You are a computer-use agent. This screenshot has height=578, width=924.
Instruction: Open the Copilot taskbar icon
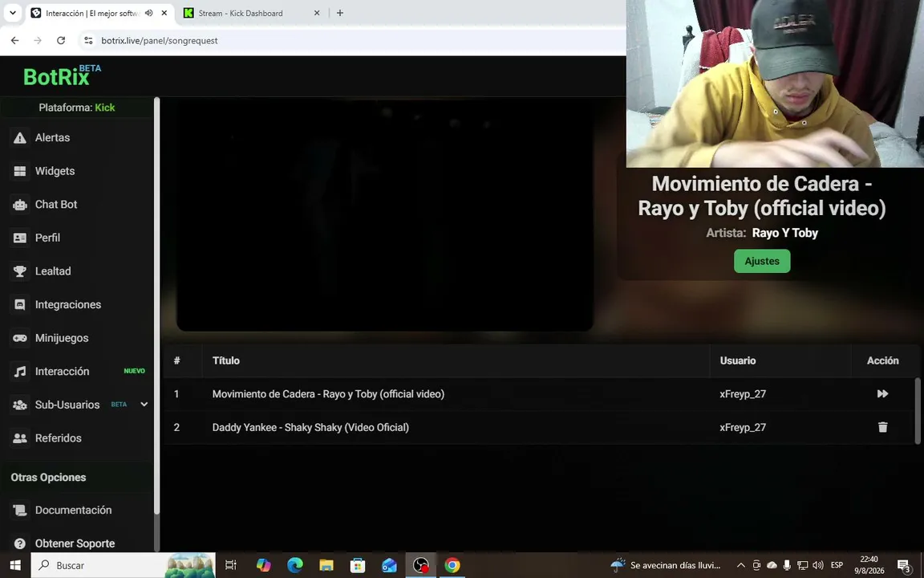tap(263, 565)
